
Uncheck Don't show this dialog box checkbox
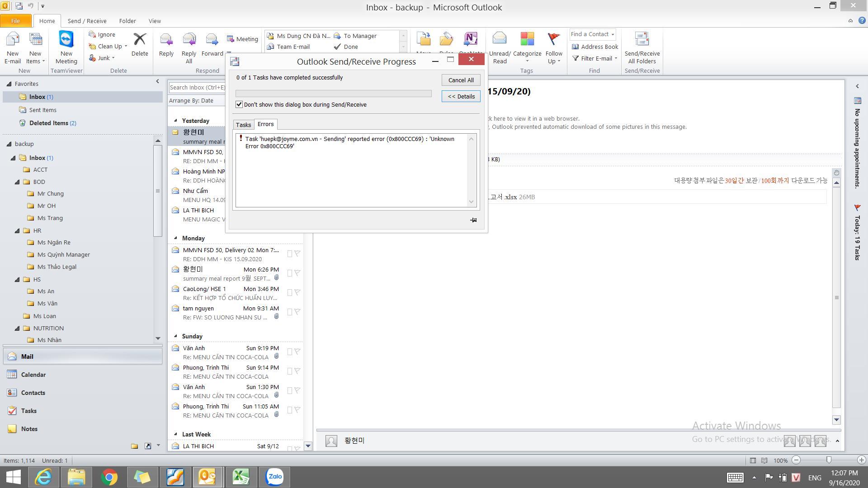[x=239, y=104]
